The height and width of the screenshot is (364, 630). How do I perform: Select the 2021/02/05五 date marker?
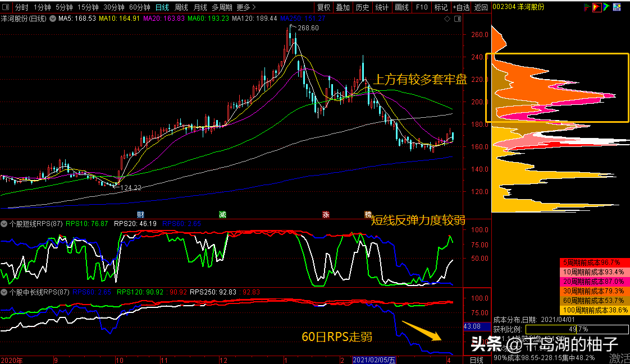tap(374, 360)
